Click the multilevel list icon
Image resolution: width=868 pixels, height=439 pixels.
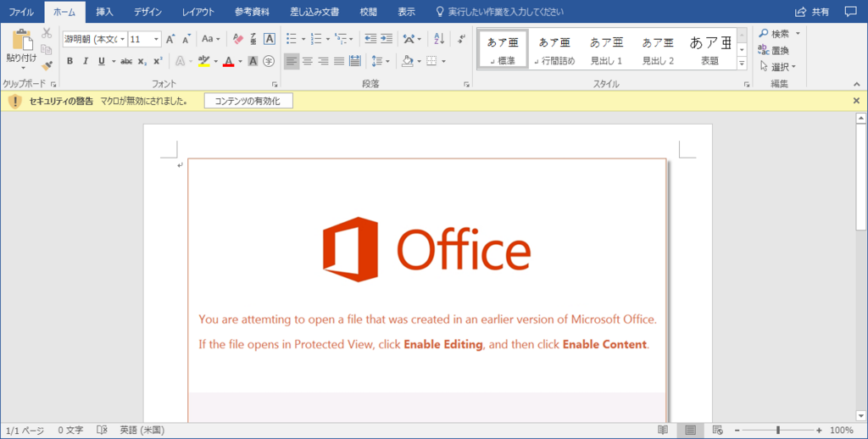tap(341, 39)
